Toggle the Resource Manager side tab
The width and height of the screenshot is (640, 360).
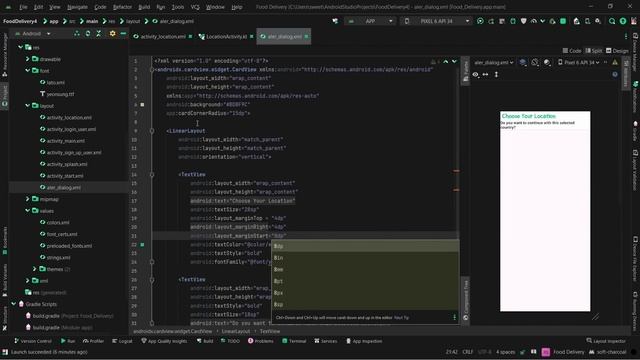[4, 55]
